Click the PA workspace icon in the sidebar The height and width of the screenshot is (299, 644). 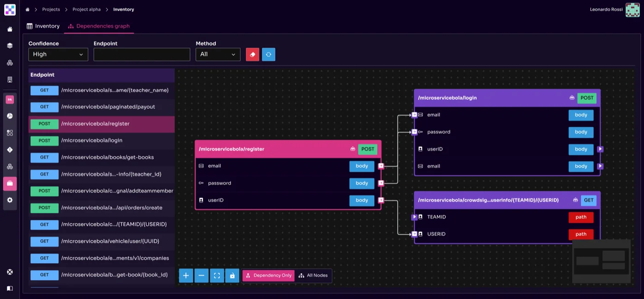tap(10, 99)
